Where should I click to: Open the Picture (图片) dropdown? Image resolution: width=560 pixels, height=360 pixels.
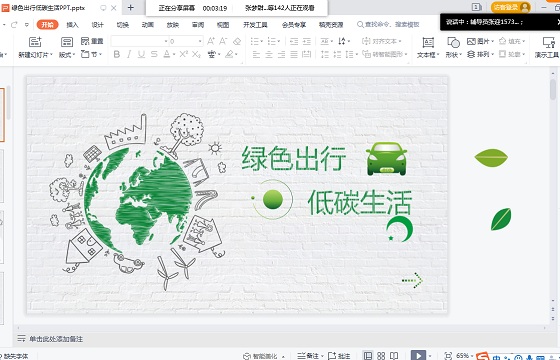(x=480, y=41)
